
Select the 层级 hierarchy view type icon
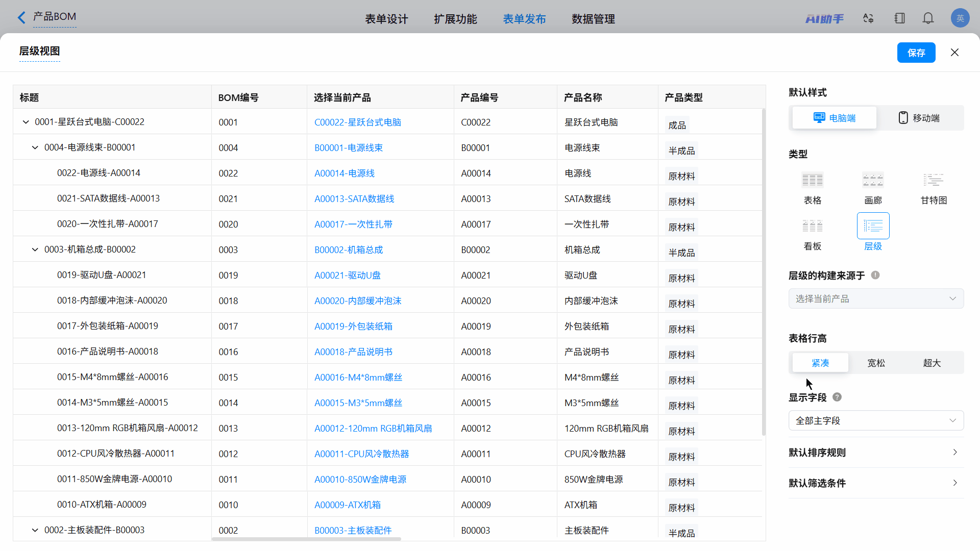(x=873, y=227)
